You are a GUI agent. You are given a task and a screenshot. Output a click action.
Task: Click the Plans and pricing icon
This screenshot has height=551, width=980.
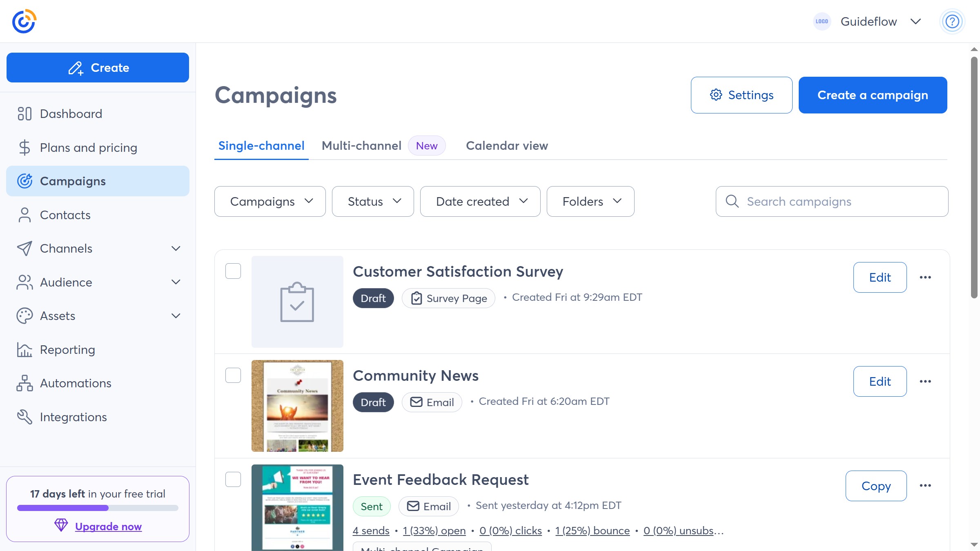coord(24,147)
